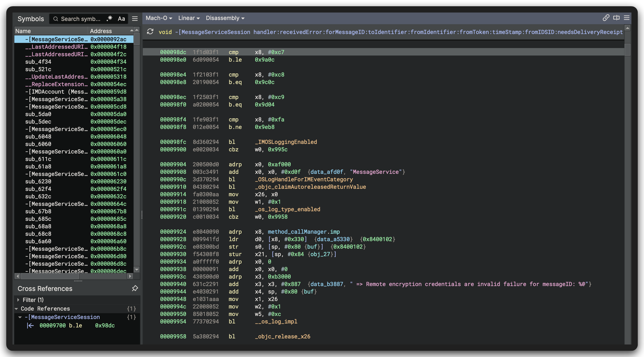Click the search magnifier icon in Symbols
The height and width of the screenshot is (357, 644).
pos(56,19)
